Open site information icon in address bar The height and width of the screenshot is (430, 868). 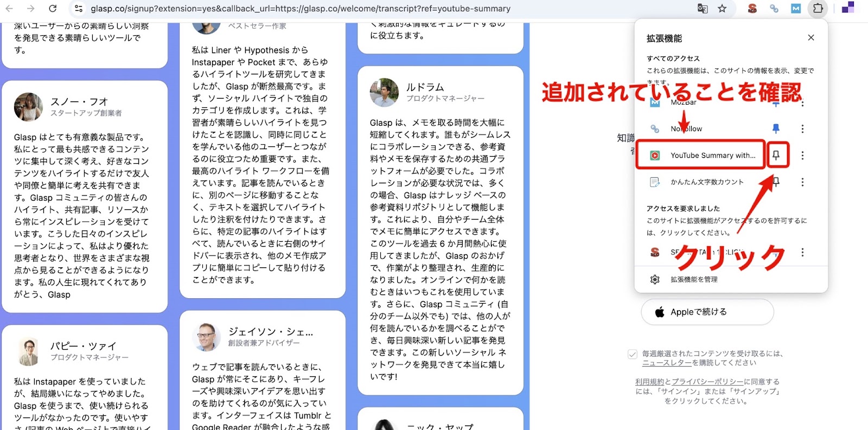79,9
